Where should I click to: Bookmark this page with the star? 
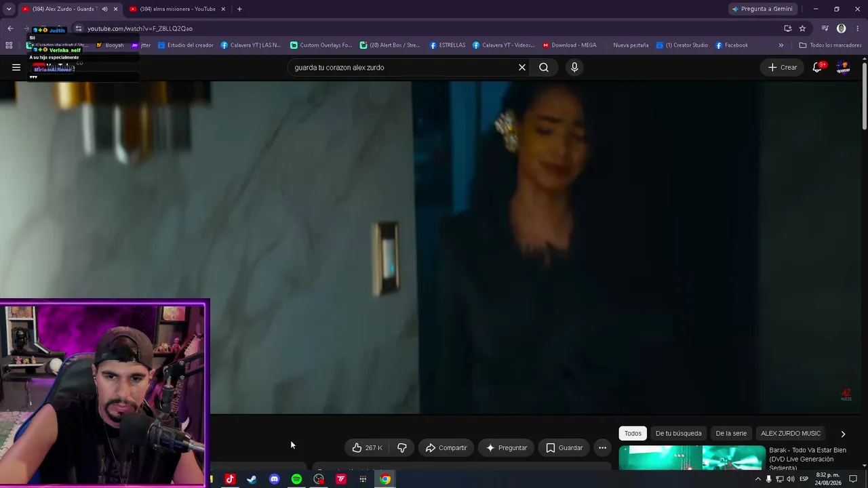[x=802, y=28]
